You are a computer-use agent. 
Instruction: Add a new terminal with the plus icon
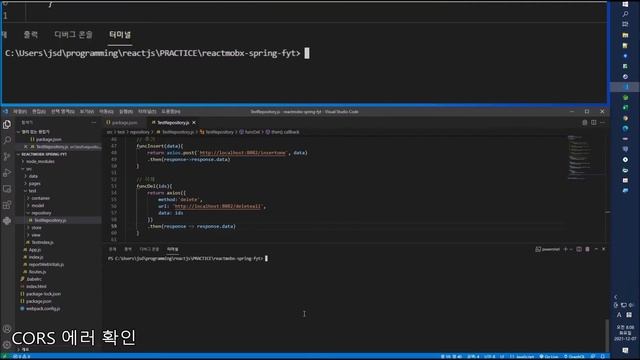pos(566,249)
